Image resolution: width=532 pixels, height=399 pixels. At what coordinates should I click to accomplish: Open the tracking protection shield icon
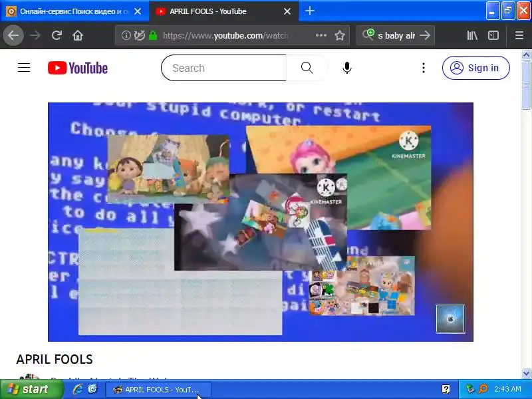(139, 35)
